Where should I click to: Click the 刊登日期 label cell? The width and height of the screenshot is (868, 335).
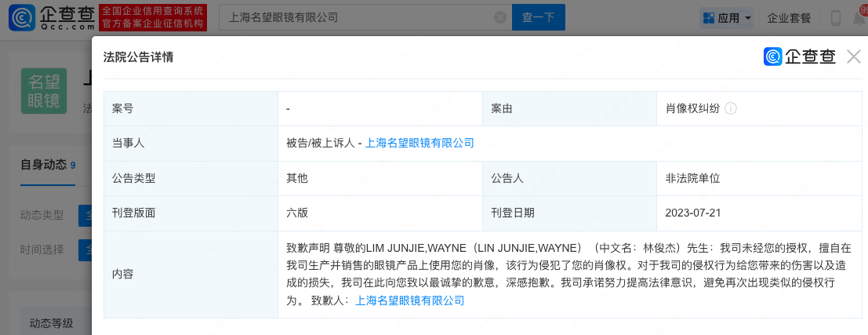point(569,213)
